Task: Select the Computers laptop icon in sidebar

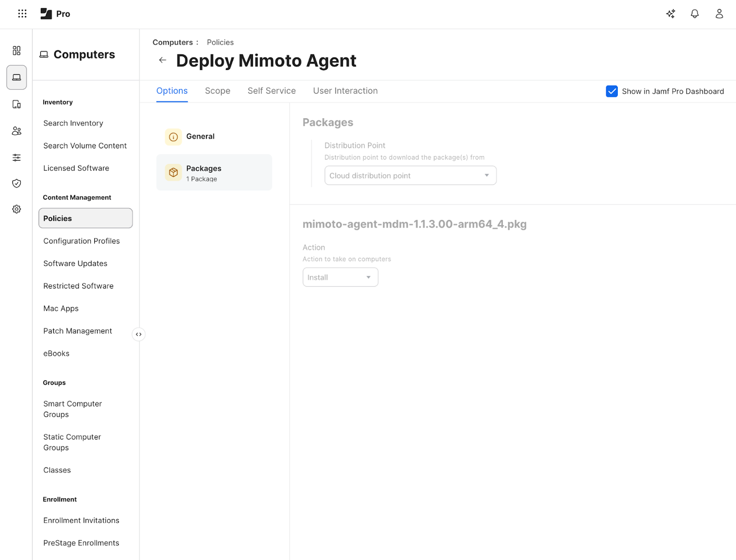Action: (x=16, y=77)
